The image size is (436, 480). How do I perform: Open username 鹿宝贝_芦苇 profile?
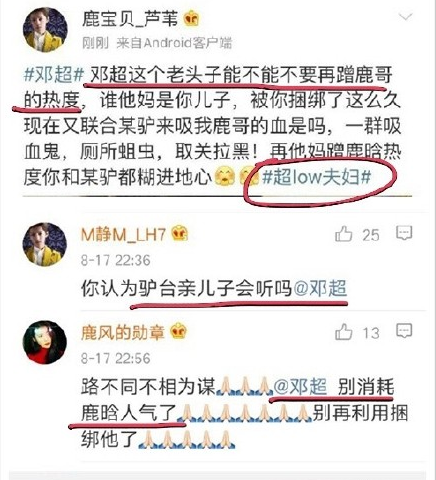(130, 19)
